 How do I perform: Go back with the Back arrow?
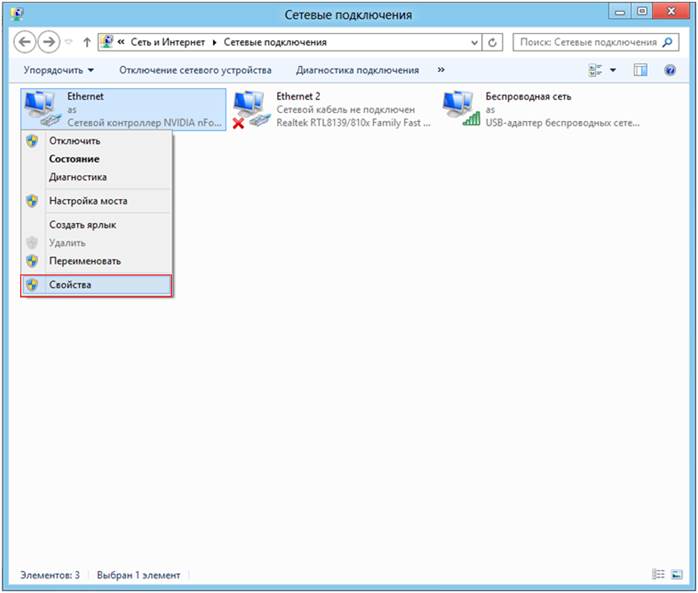24,42
